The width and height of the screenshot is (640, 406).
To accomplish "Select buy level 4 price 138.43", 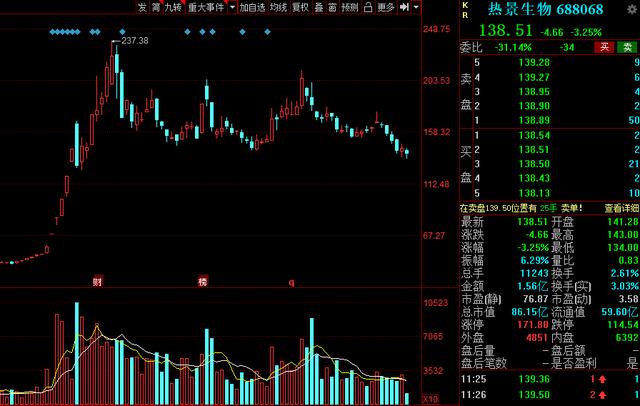I will tap(534, 178).
